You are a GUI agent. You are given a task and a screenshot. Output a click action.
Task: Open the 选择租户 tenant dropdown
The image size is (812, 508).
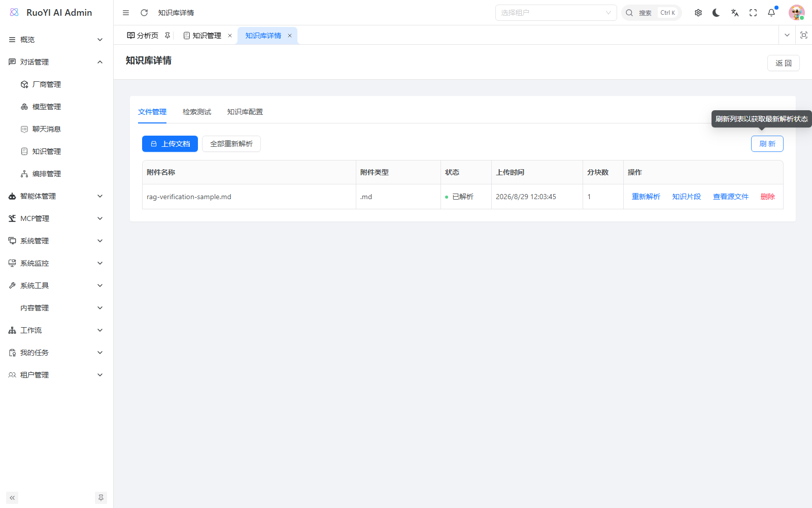click(556, 13)
